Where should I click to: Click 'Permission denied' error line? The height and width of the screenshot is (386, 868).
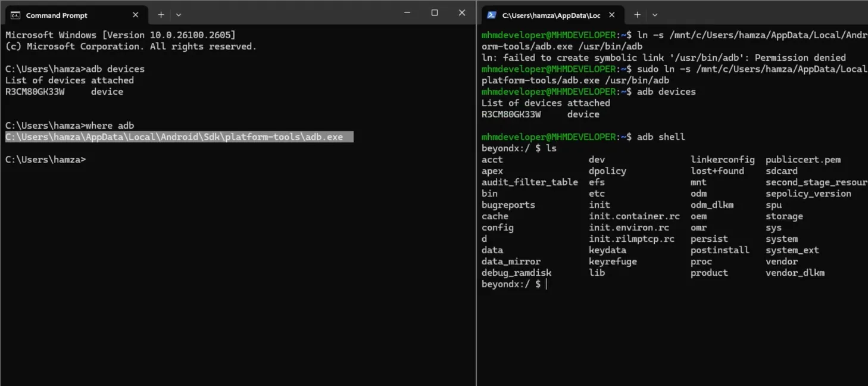pos(664,58)
